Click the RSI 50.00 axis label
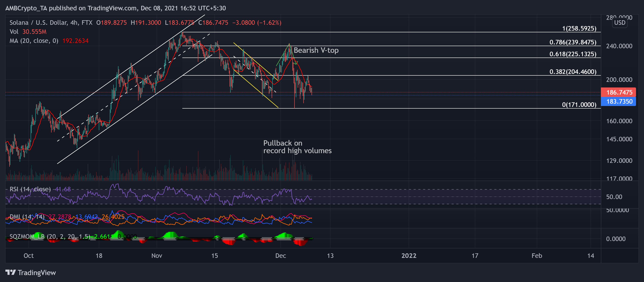Screen dimensions: 644x282 [x=614, y=197]
